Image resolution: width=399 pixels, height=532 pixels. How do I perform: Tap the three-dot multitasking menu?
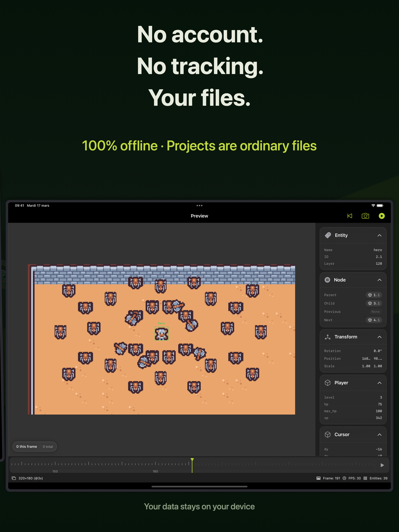coord(199,205)
